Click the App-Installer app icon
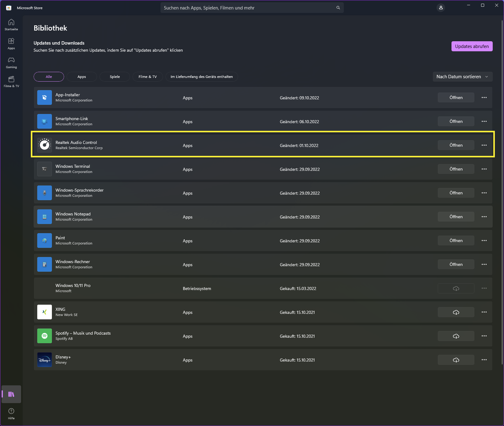This screenshot has height=426, width=504. pyautogui.click(x=45, y=97)
